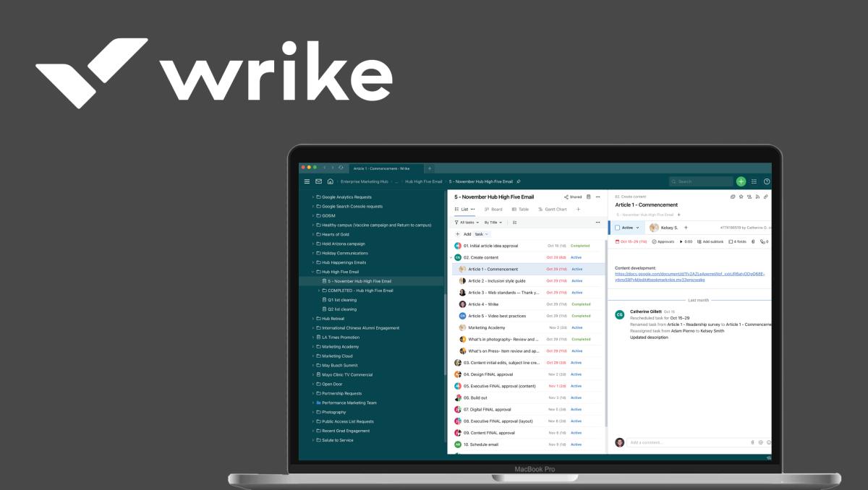The image size is (868, 490).
Task: Switch to the List view tab
Action: (x=461, y=210)
